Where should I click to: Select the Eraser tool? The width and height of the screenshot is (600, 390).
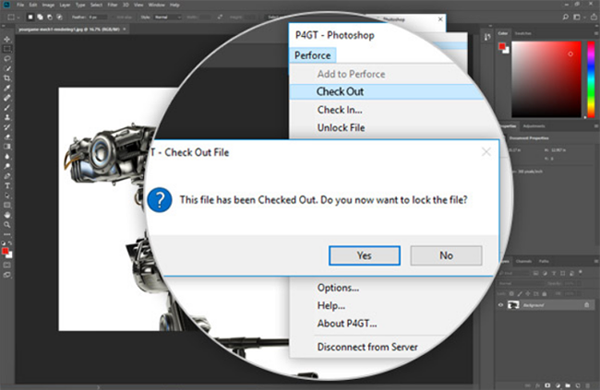point(7,137)
